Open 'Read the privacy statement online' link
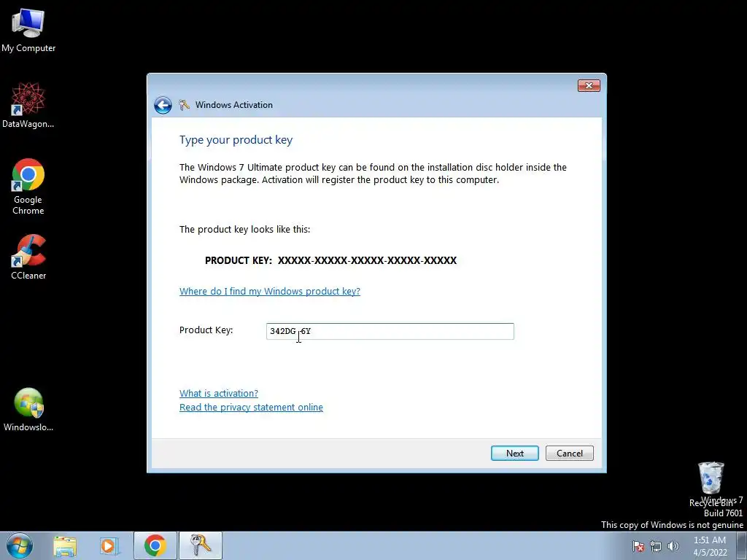747x560 pixels. (x=251, y=407)
